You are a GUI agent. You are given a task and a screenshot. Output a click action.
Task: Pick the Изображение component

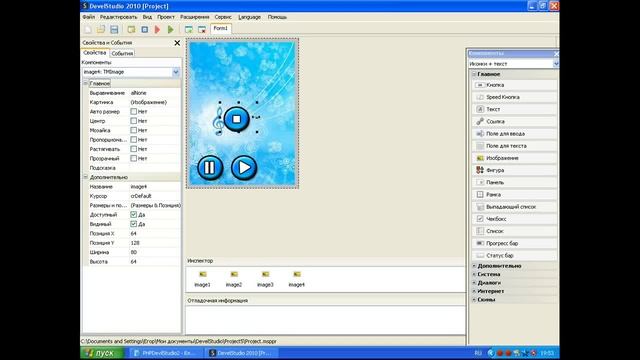pyautogui.click(x=514, y=158)
